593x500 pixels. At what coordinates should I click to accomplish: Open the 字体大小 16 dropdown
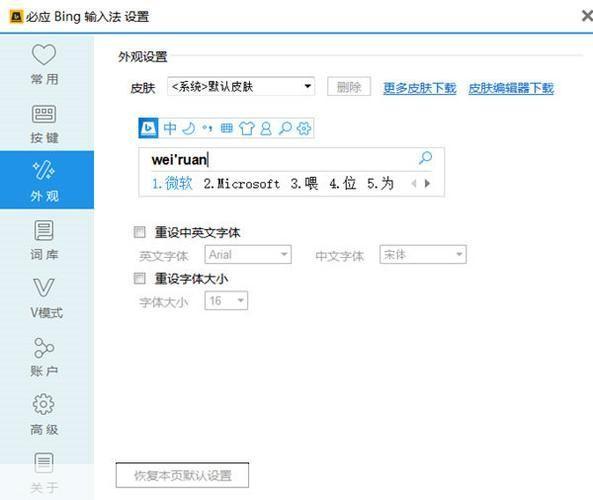coord(226,301)
